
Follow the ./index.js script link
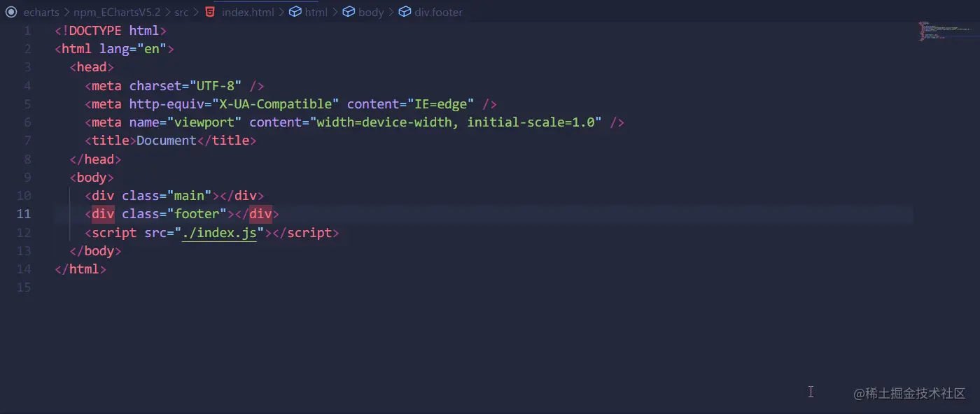click(219, 233)
